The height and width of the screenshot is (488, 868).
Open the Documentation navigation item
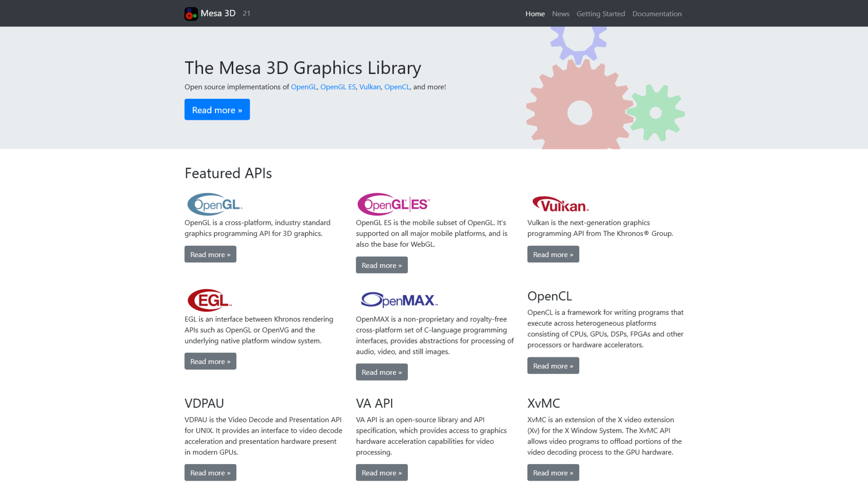coord(657,14)
